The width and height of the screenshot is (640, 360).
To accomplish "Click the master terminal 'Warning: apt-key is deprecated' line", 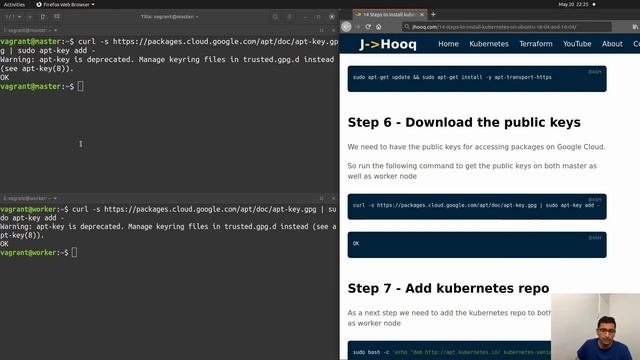I will pos(167,64).
